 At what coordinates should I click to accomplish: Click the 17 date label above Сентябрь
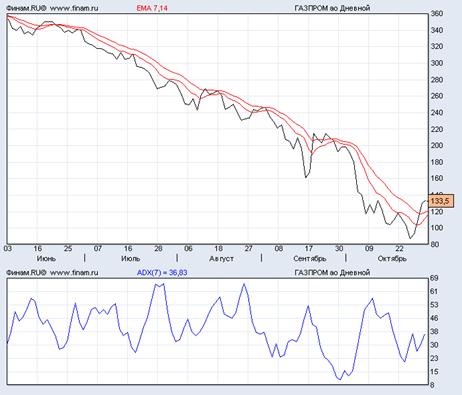(x=309, y=249)
